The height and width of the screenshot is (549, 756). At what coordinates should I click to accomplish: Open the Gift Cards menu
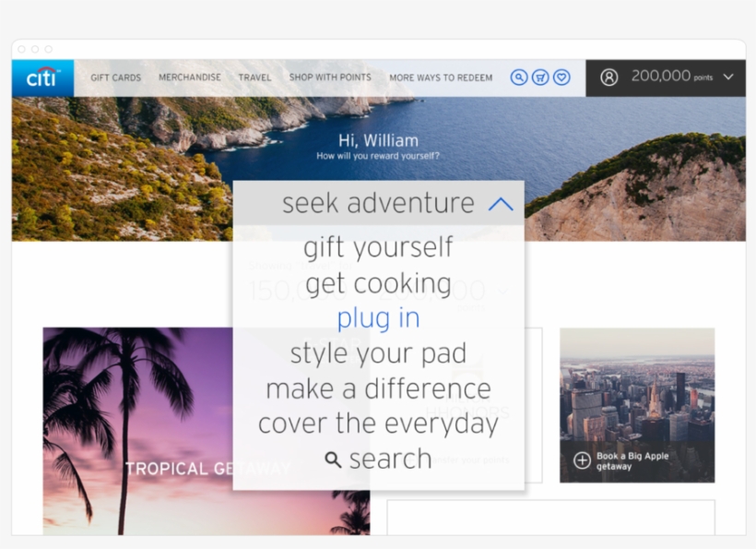tap(115, 78)
